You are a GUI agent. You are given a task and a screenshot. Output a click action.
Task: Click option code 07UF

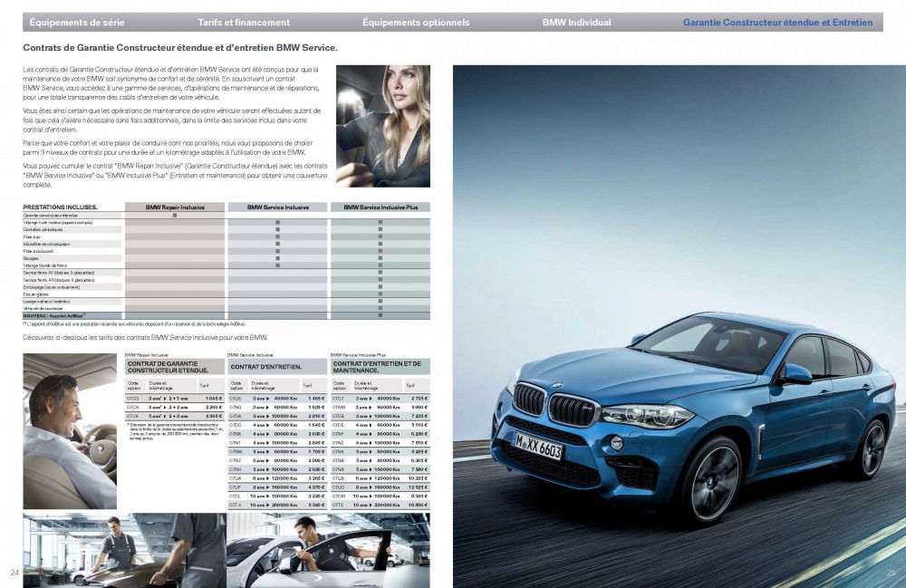click(x=236, y=487)
